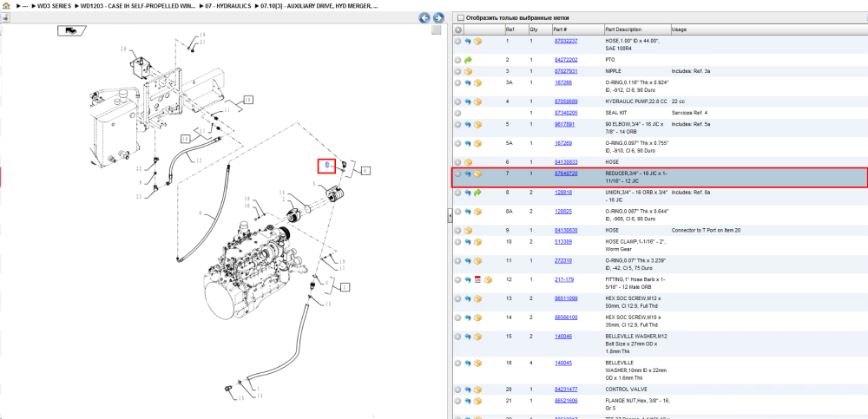Click the plus icon in the Ref 16 BELLEVILLE WASHER row
Image resolution: width=868 pixels, height=419 pixels.
(x=457, y=363)
